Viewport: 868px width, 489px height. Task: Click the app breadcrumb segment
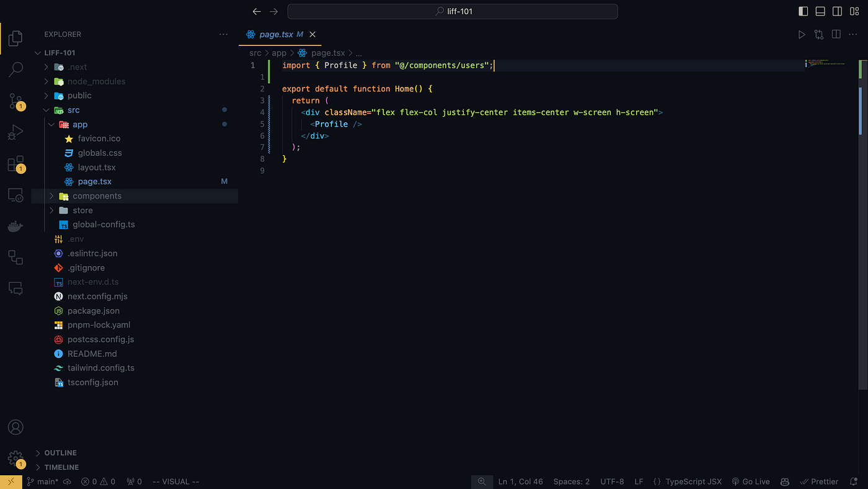tap(279, 53)
